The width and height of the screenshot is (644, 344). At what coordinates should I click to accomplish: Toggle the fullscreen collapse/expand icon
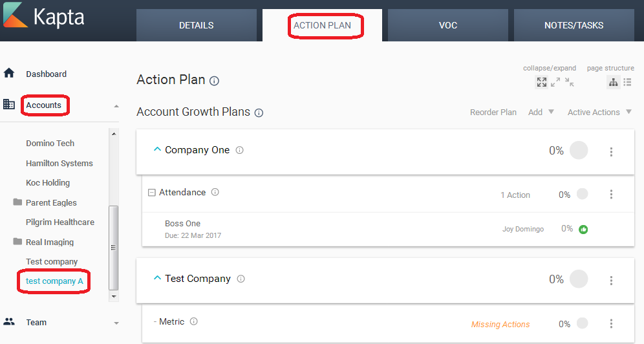tap(542, 82)
